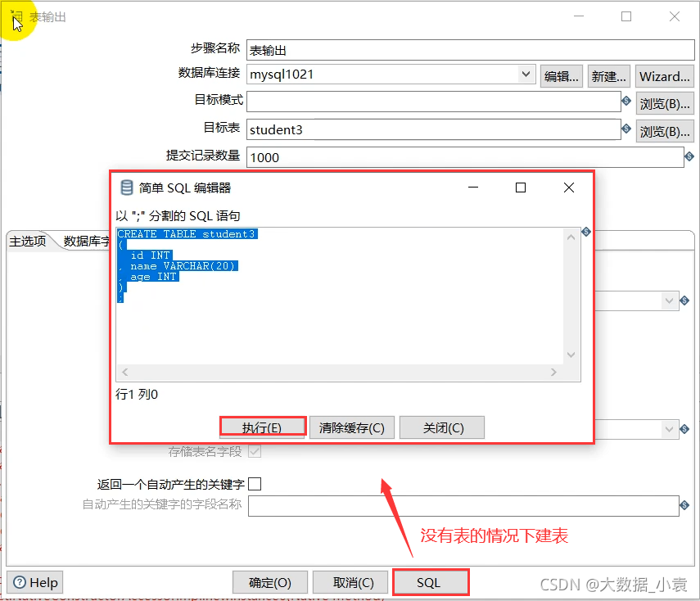Minimize the 简单 SQL 编辑器 window

point(473,188)
